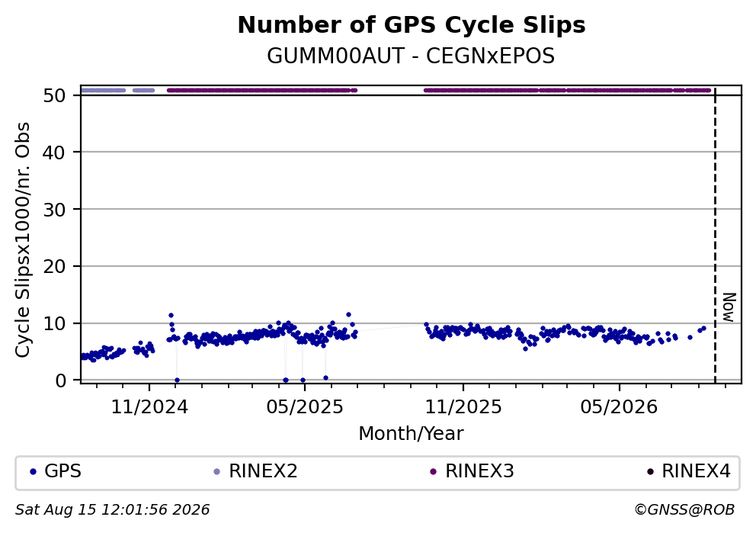
Task: Click the GPS legend marker dot
Action: click(x=34, y=472)
